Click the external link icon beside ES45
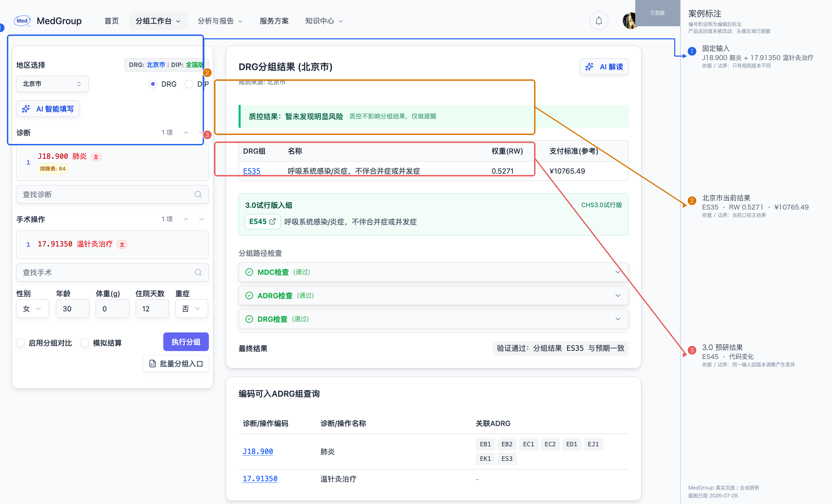The image size is (832, 504). coord(272,222)
